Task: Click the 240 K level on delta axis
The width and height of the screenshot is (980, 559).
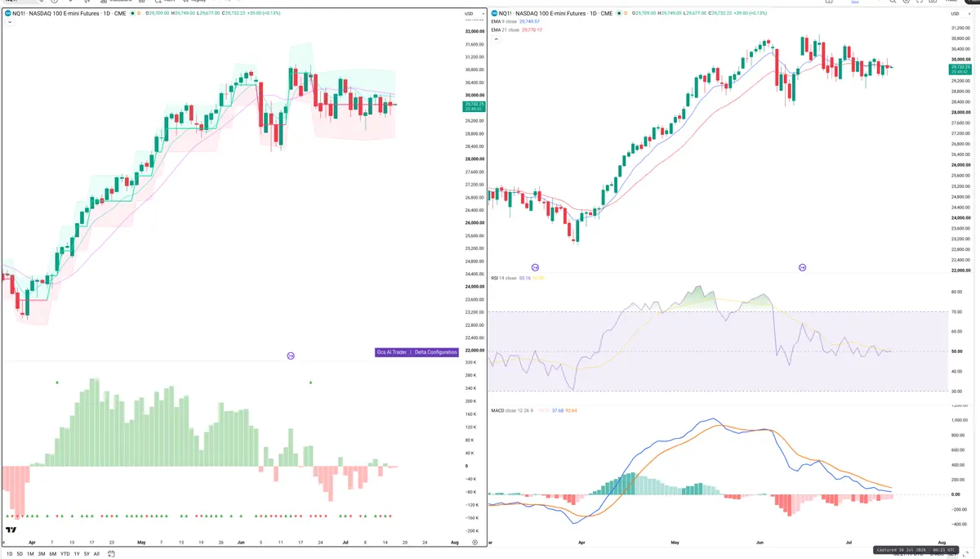Action: [470, 388]
